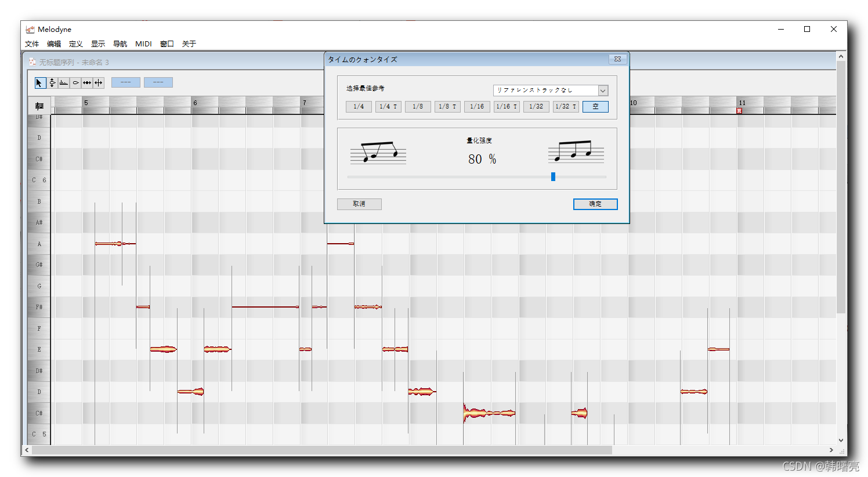This screenshot has height=477, width=868.
Task: Click the document icon of 无标题序列
Action: click(x=32, y=62)
